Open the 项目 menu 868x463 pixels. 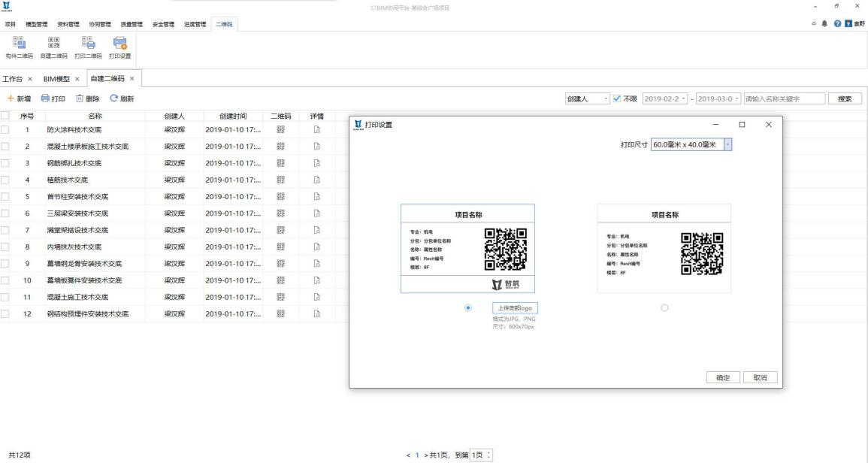pos(11,24)
